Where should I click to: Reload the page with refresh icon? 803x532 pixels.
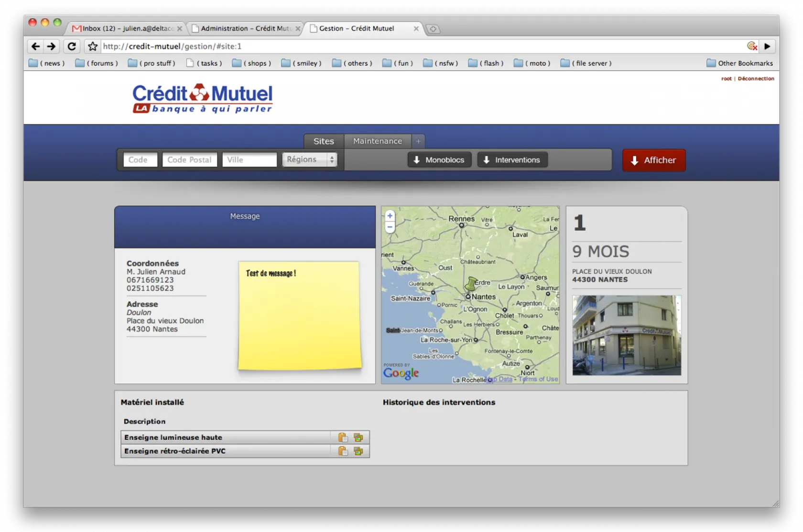(x=72, y=46)
